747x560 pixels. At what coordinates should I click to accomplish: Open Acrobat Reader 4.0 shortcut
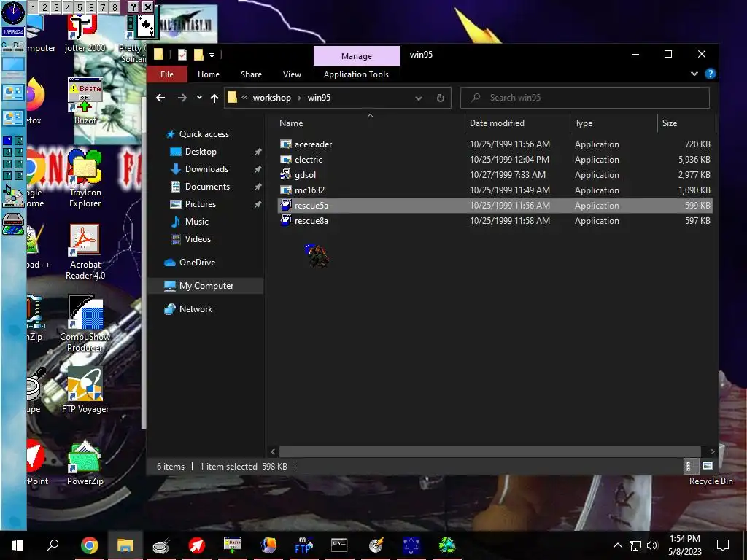85,252
